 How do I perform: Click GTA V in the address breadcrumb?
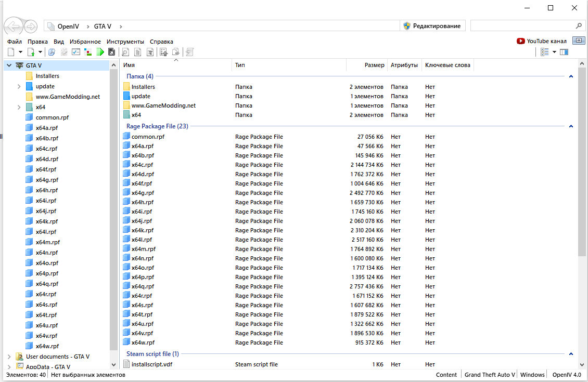103,26
